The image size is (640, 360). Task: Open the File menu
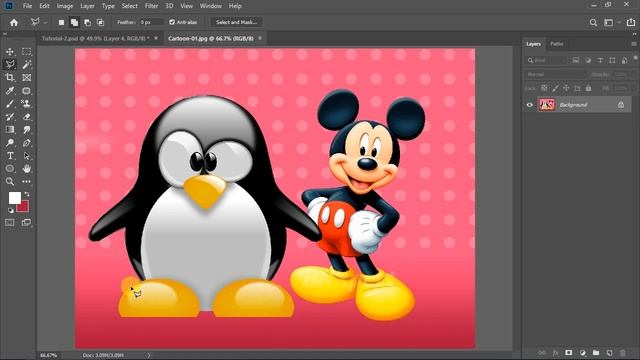click(x=27, y=6)
